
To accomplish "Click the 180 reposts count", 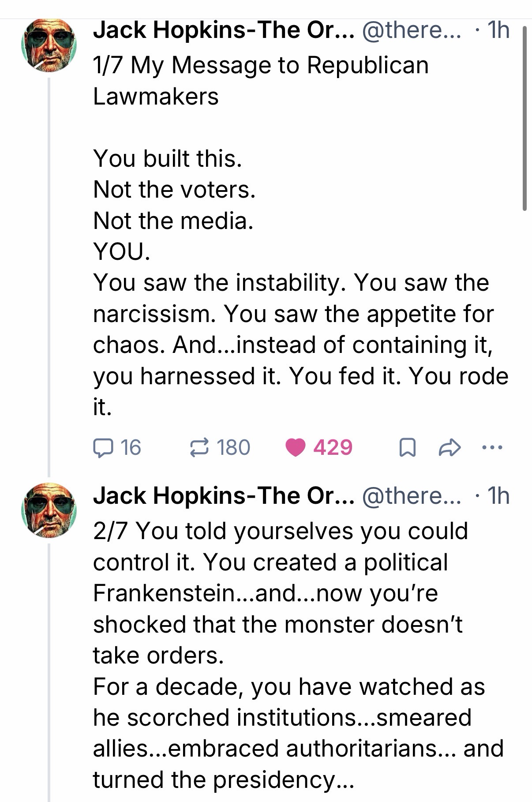I will 233,448.
